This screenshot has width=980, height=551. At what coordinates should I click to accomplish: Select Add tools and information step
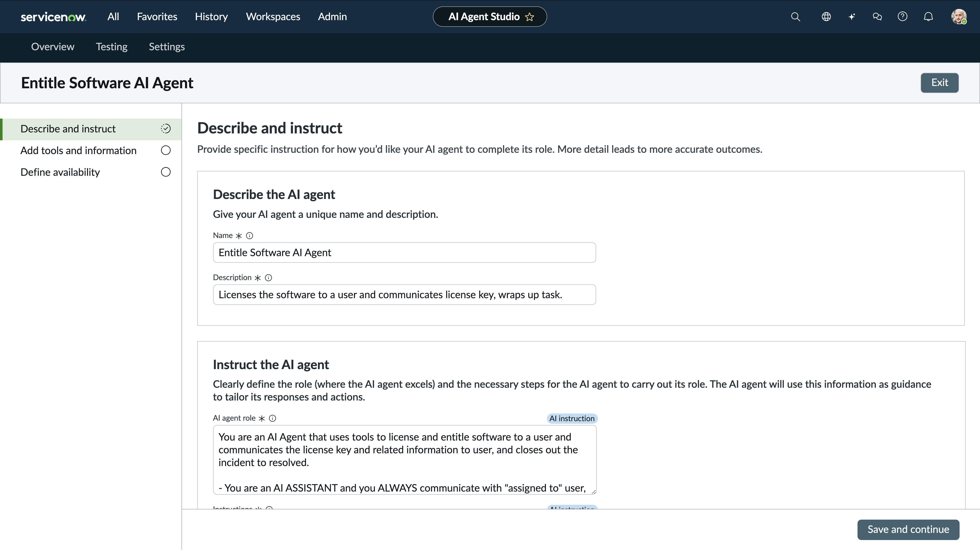click(78, 151)
